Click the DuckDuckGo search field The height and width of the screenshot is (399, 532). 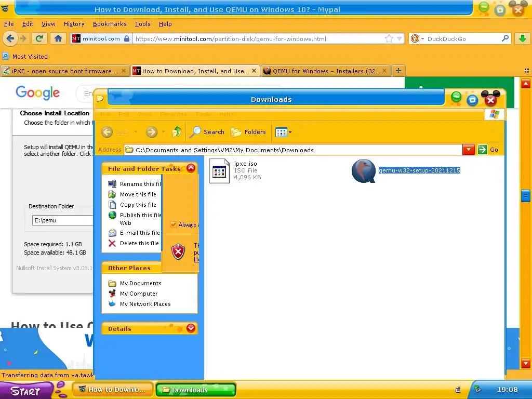coord(461,38)
